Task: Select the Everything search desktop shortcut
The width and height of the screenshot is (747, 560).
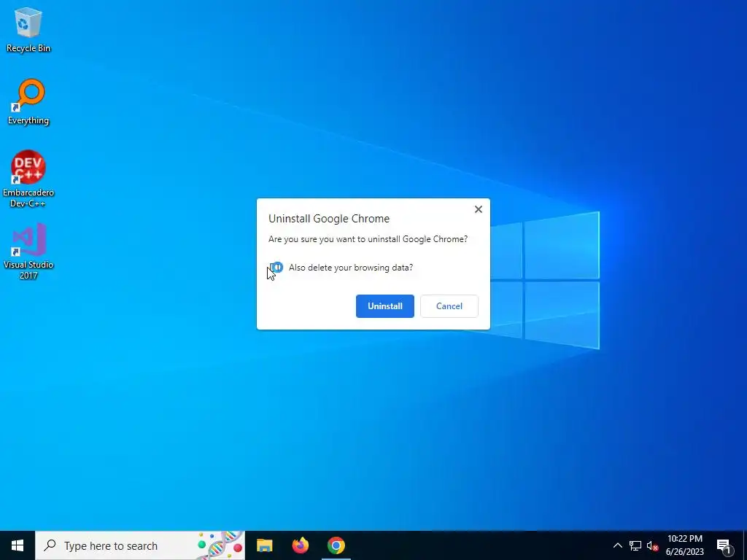Action: 28,102
